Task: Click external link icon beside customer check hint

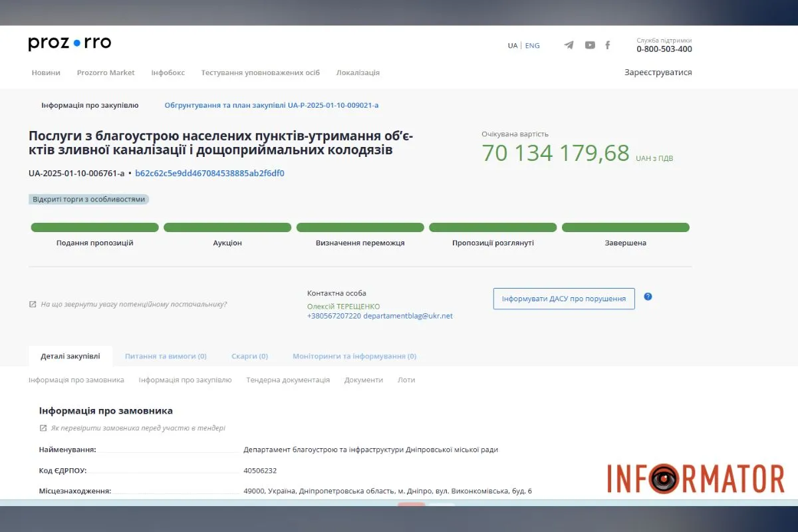Action: pyautogui.click(x=43, y=428)
